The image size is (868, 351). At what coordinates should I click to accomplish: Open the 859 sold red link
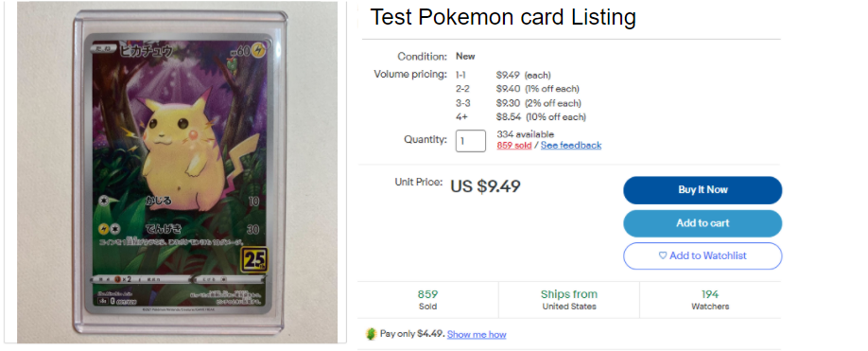click(x=514, y=145)
